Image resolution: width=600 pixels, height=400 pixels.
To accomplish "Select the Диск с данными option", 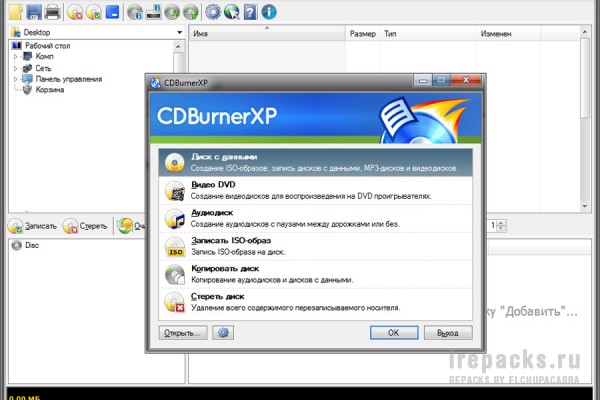I will (x=315, y=162).
